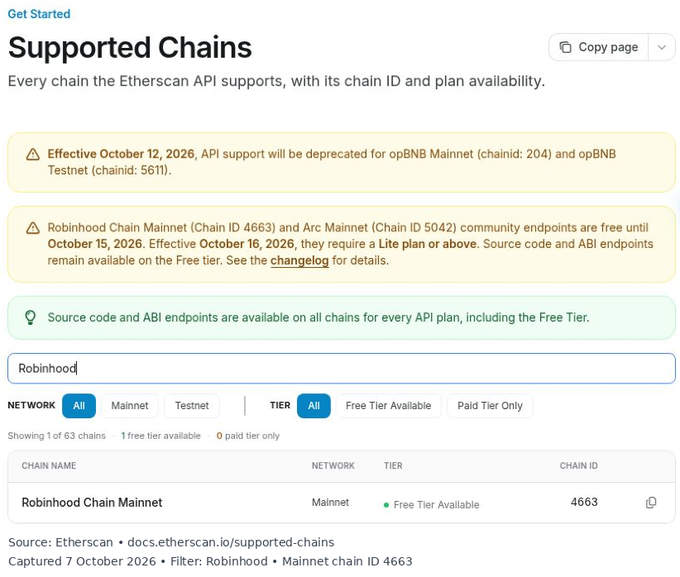Screen dimensions: 680x577
Task: Click the warning icon in opBNB deprecation notice
Action: point(33,154)
